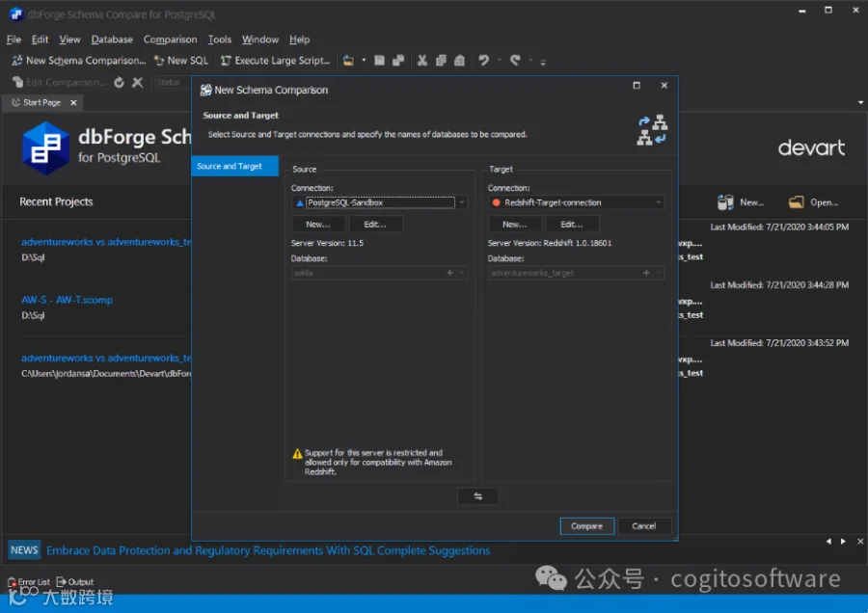Open a New SQL document

181,61
